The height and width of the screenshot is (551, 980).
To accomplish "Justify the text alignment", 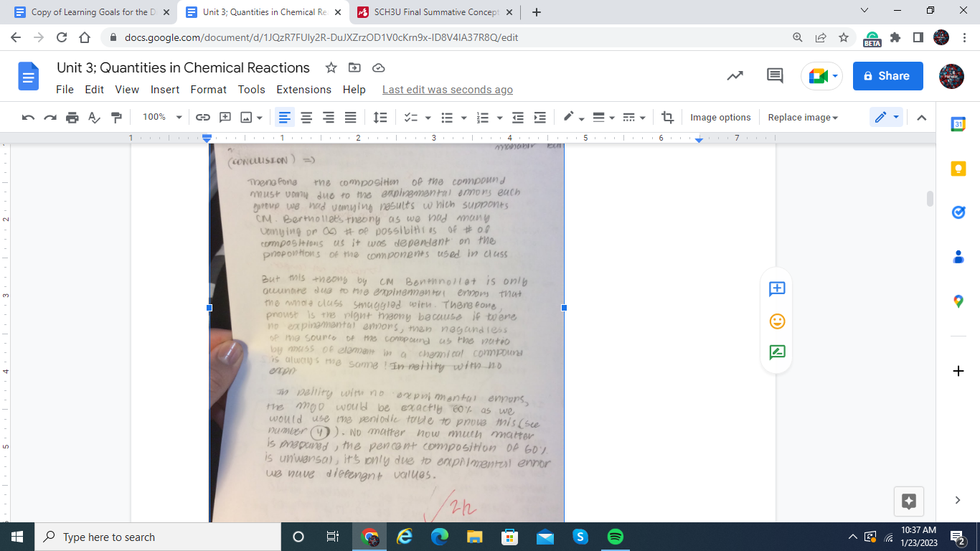I will tap(350, 118).
